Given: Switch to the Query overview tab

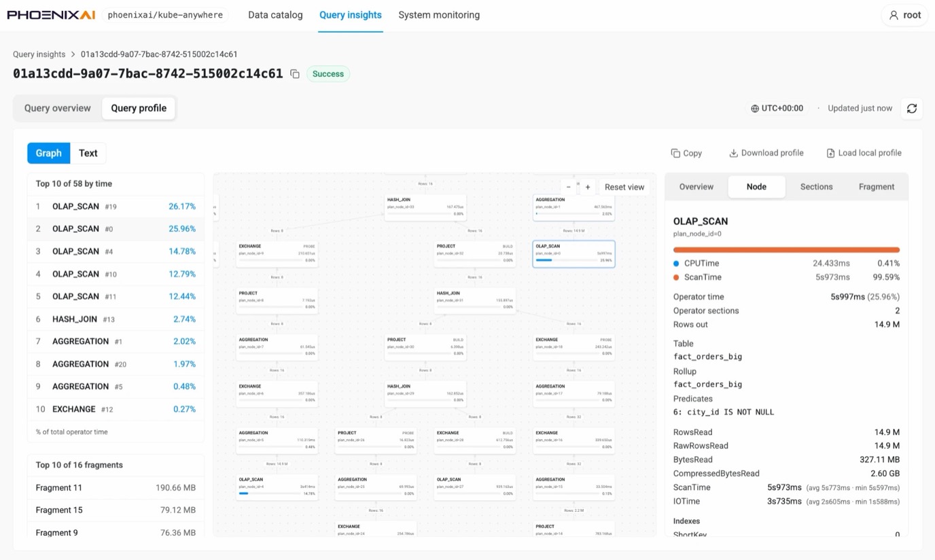Looking at the screenshot, I should click(x=58, y=108).
